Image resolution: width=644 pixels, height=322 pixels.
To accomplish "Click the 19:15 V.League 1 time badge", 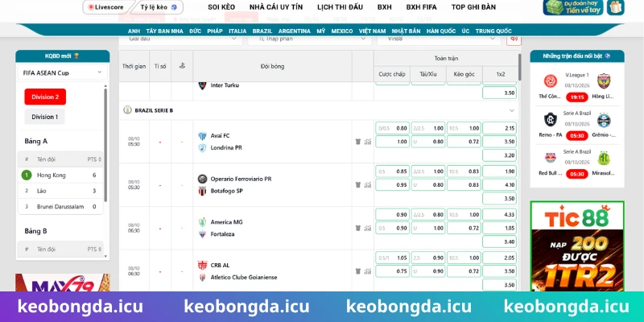I will pos(577,97).
